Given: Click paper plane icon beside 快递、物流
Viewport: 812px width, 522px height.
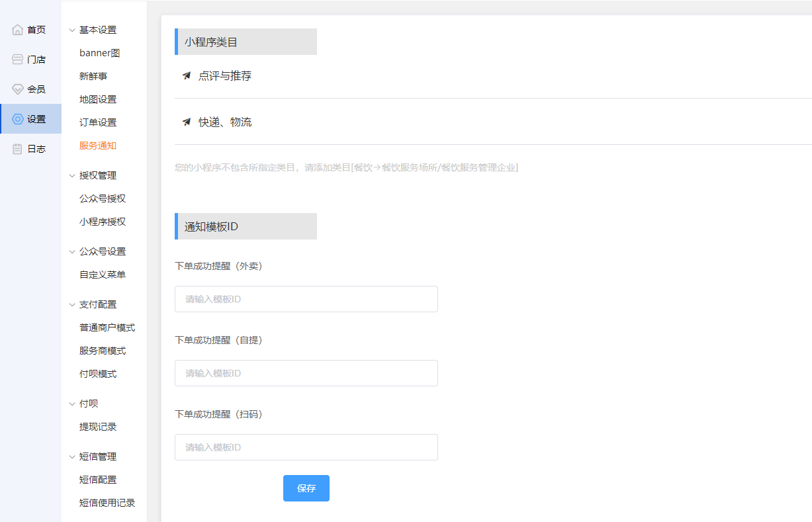Looking at the screenshot, I should click(187, 122).
